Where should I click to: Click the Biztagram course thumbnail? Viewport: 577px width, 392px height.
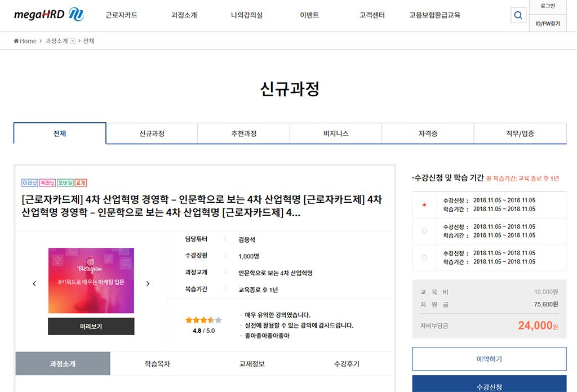(x=91, y=280)
